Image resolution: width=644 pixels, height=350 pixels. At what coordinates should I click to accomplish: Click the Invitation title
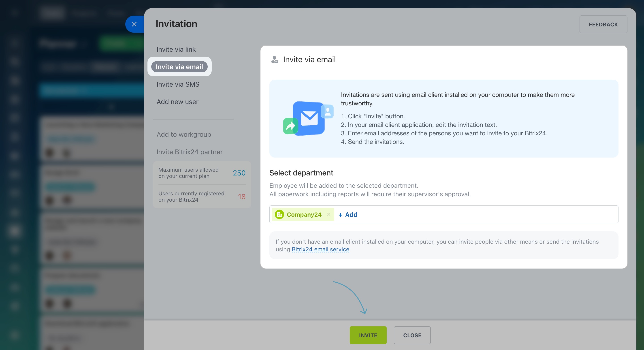(x=176, y=24)
